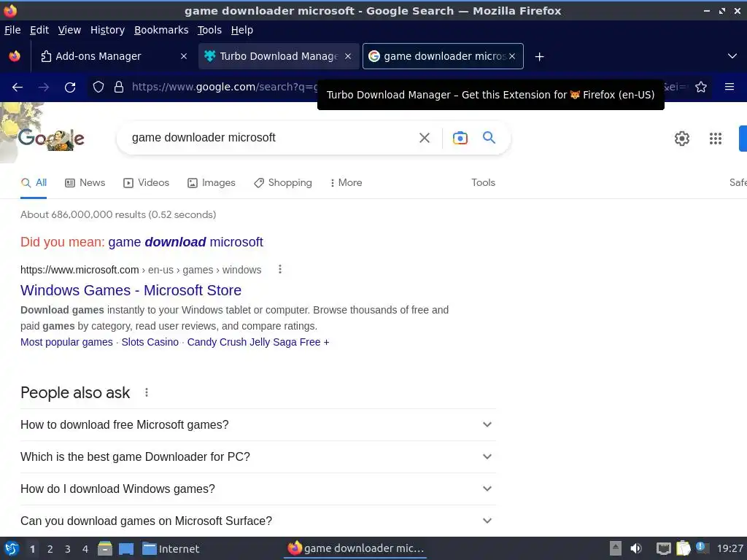Open network status tray icon

tap(663, 548)
